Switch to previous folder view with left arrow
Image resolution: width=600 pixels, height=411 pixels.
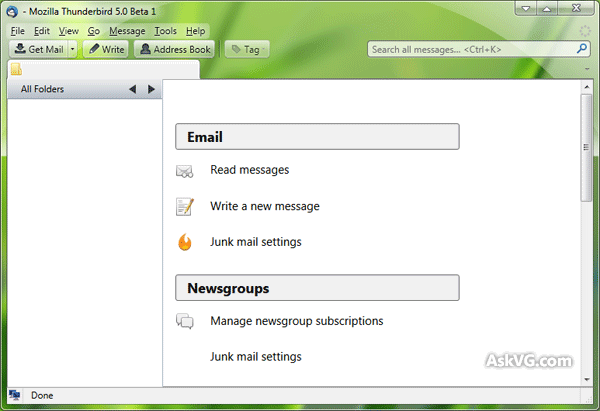pyautogui.click(x=132, y=89)
